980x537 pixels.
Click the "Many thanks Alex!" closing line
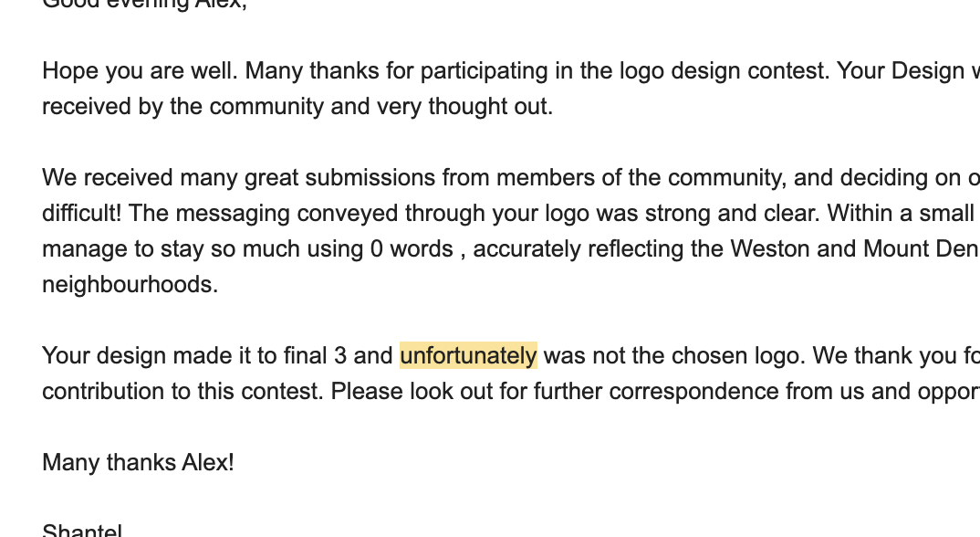(138, 462)
